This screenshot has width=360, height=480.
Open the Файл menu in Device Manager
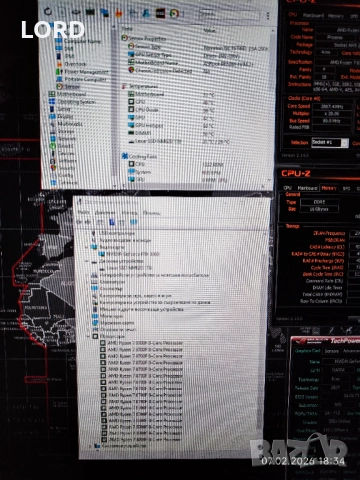click(x=84, y=212)
